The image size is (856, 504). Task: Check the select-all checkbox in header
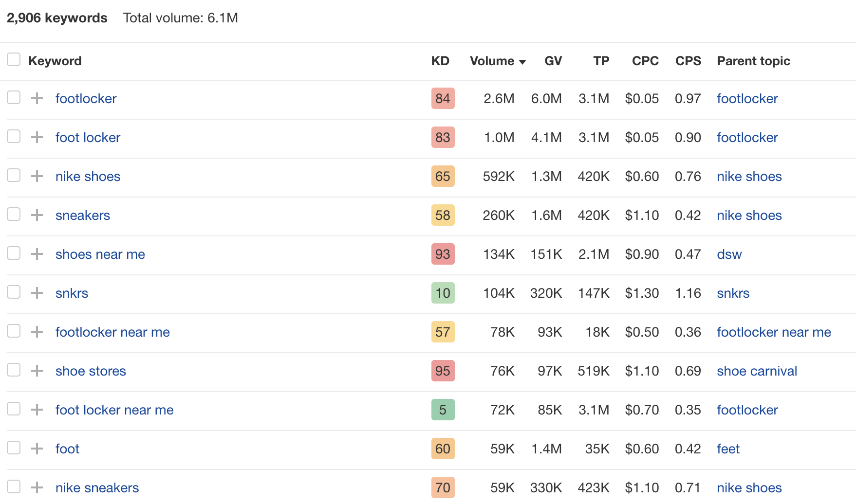(14, 59)
